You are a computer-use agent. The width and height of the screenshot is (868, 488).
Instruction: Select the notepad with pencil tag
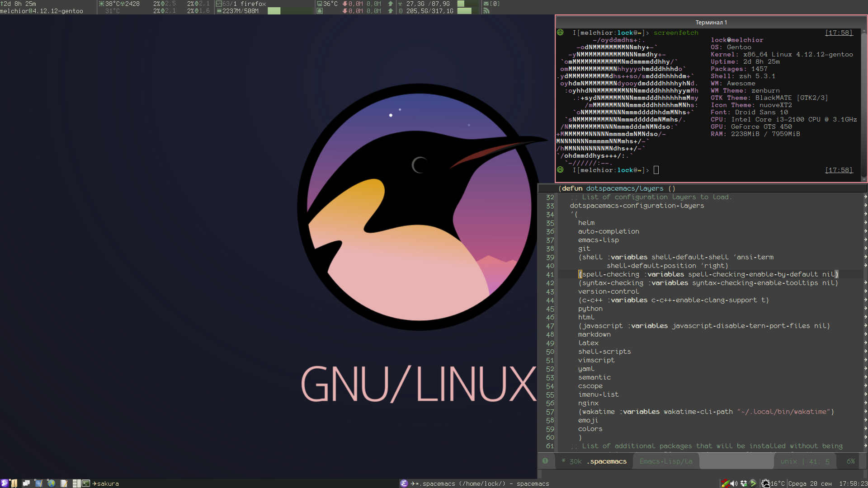click(x=64, y=483)
